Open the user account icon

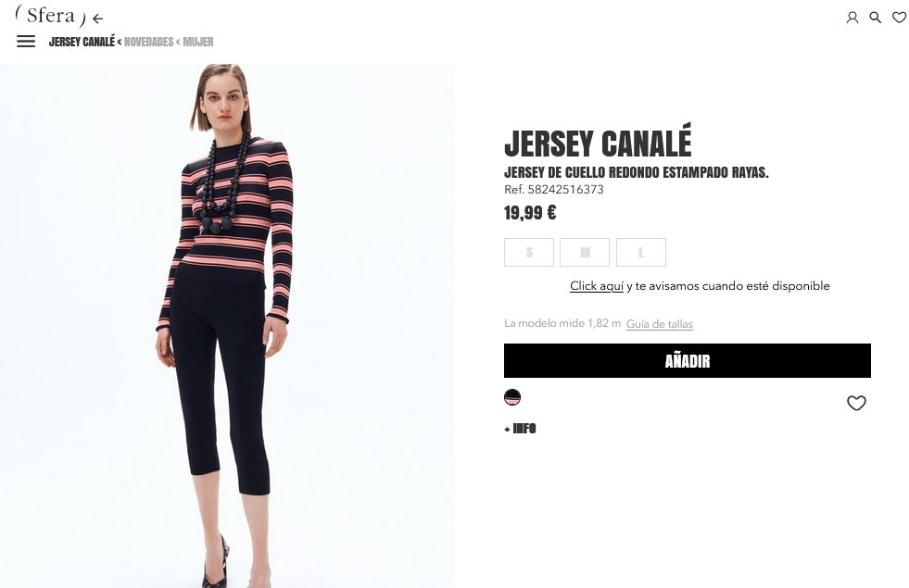852,18
